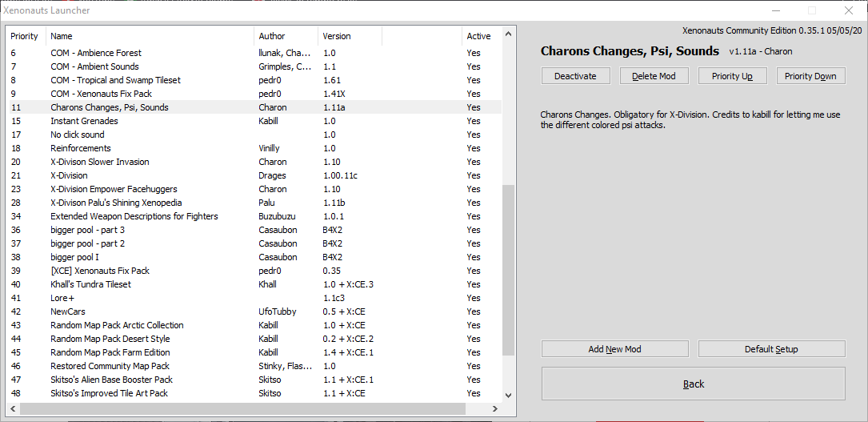Select Extended Weapon Descriptions for Fighters
This screenshot has height=422, width=868.
(254, 216)
